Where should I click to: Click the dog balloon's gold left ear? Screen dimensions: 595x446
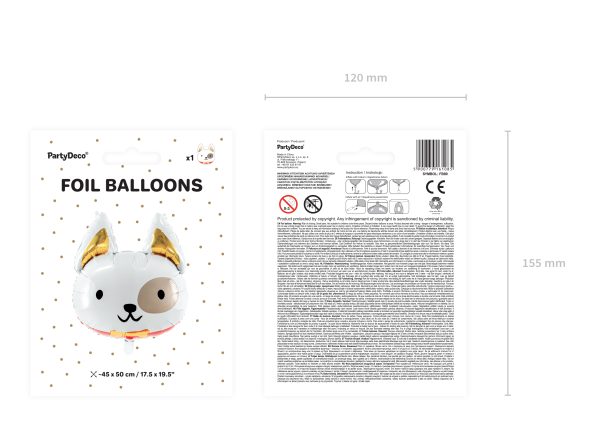(95, 246)
